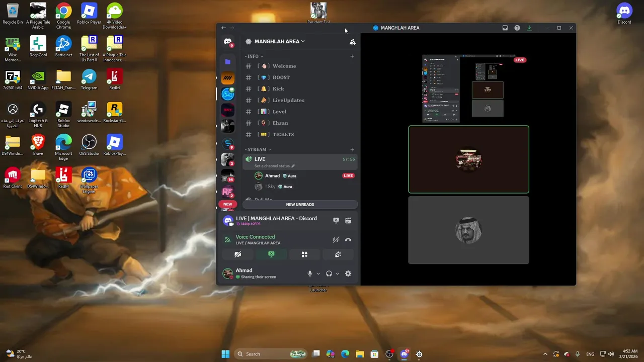This screenshot has width=644, height=362.
Task: Add a channel to the INFO category
Action: coord(352,56)
